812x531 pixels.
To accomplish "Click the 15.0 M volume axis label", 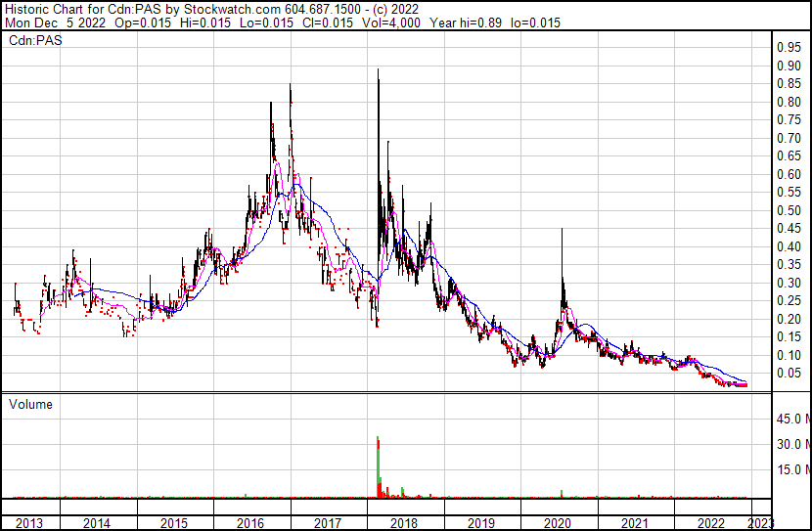I will point(790,469).
